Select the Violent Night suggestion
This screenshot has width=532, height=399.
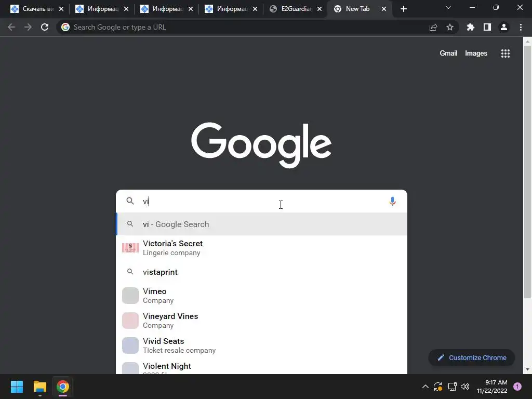(261, 367)
